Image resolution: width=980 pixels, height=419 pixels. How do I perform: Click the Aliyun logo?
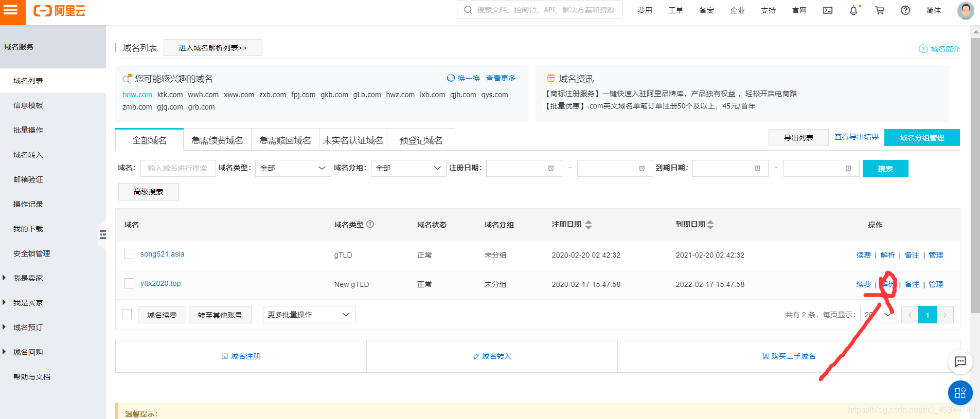click(x=60, y=11)
